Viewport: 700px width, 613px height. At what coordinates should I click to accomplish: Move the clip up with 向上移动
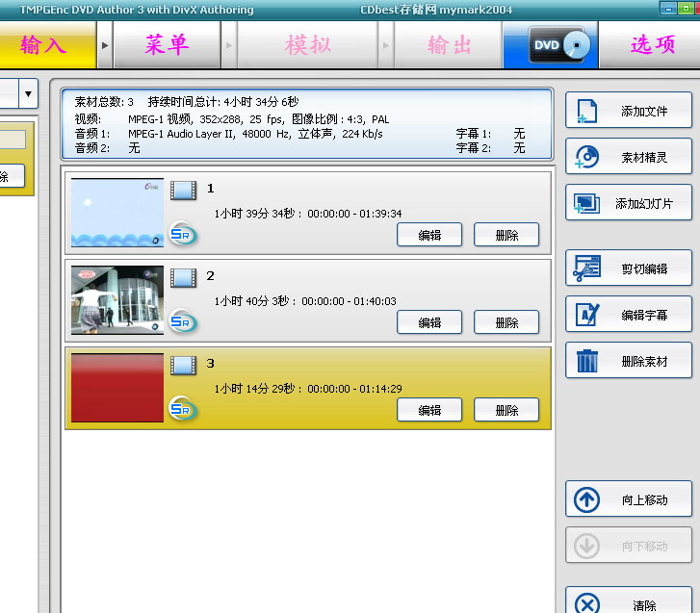tap(629, 499)
